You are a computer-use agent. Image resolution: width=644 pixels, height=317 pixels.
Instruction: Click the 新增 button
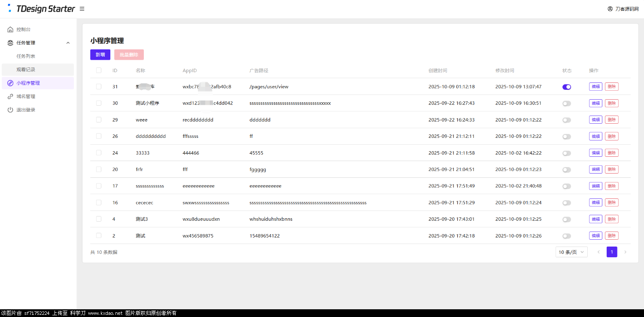tap(100, 55)
